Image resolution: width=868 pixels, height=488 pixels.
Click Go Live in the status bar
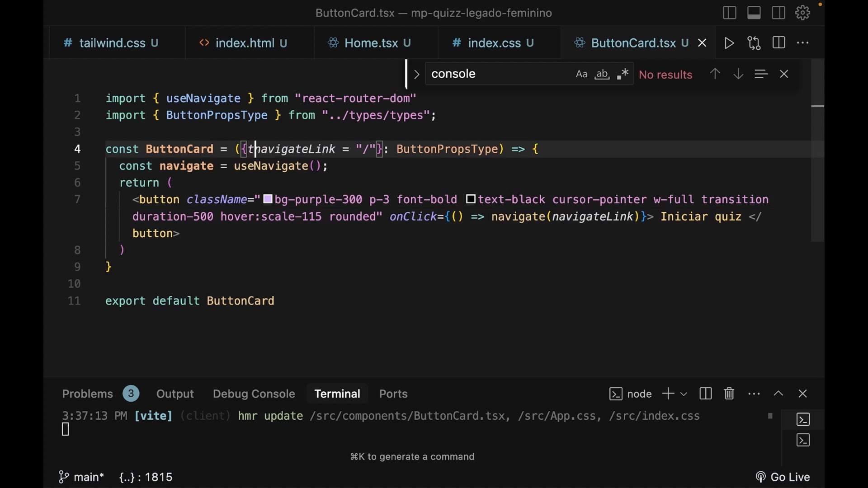click(783, 477)
